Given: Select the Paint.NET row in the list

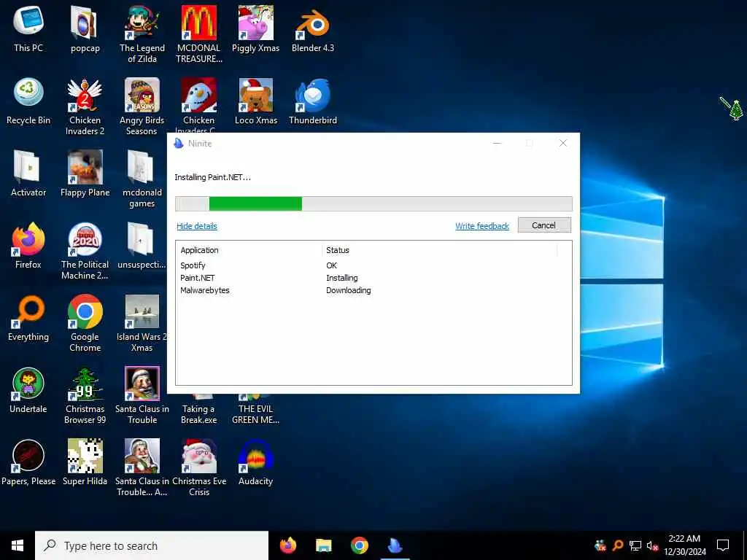Looking at the screenshot, I should click(373, 278).
